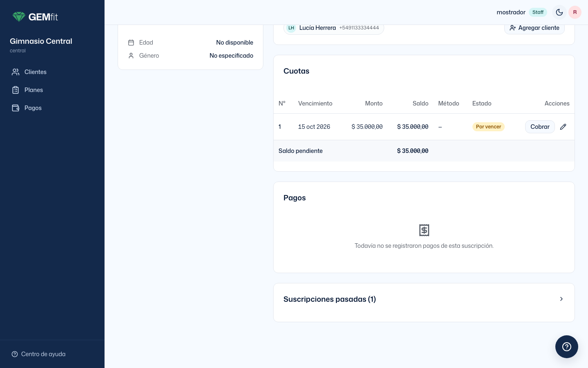
Task: Click Cobrar for installment 1
Action: pos(540,127)
